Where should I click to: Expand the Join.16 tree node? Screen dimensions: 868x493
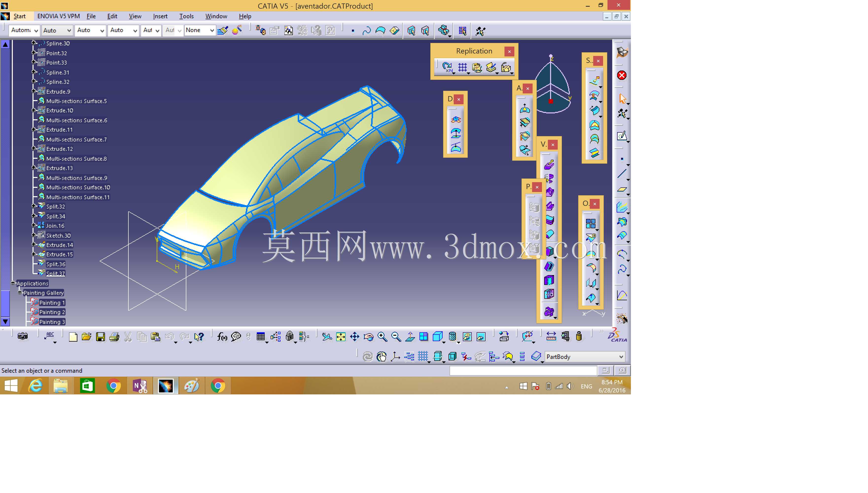point(34,225)
